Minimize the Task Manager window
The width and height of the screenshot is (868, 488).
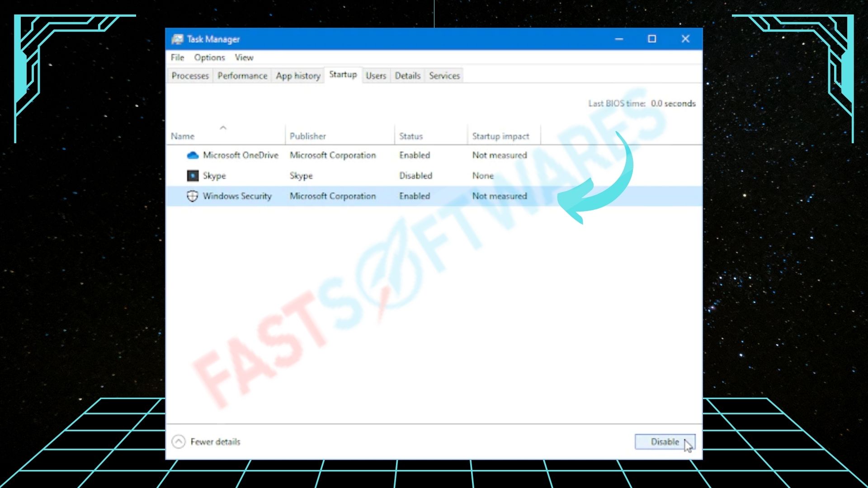click(619, 39)
